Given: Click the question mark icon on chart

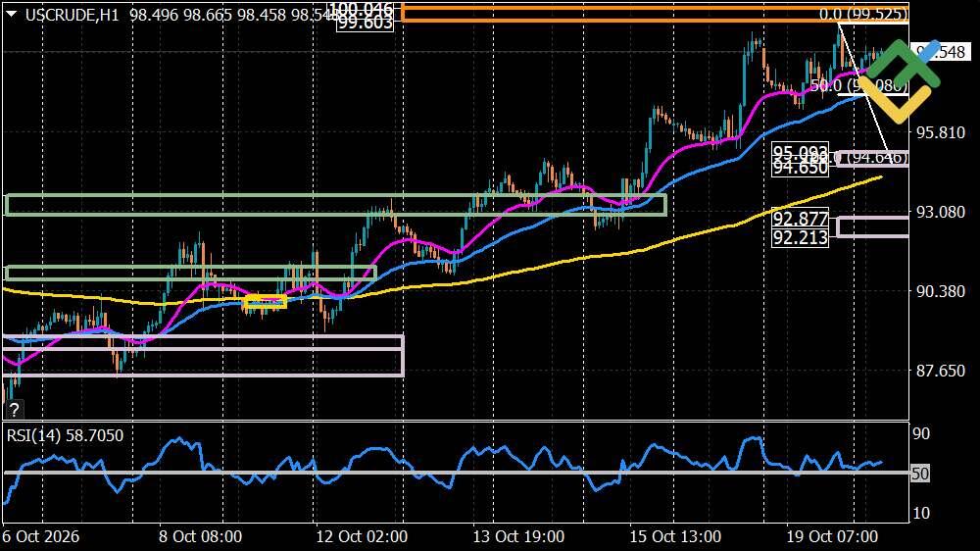Looking at the screenshot, I should [x=14, y=410].
